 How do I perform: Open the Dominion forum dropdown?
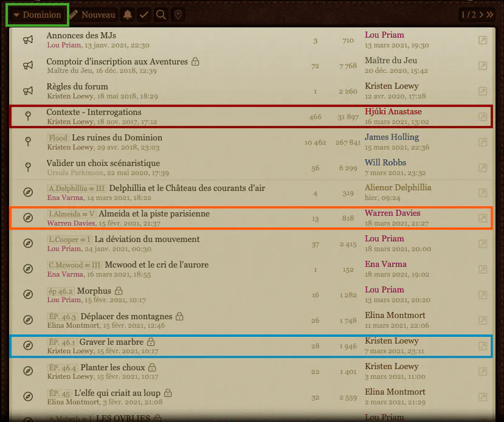pos(37,15)
